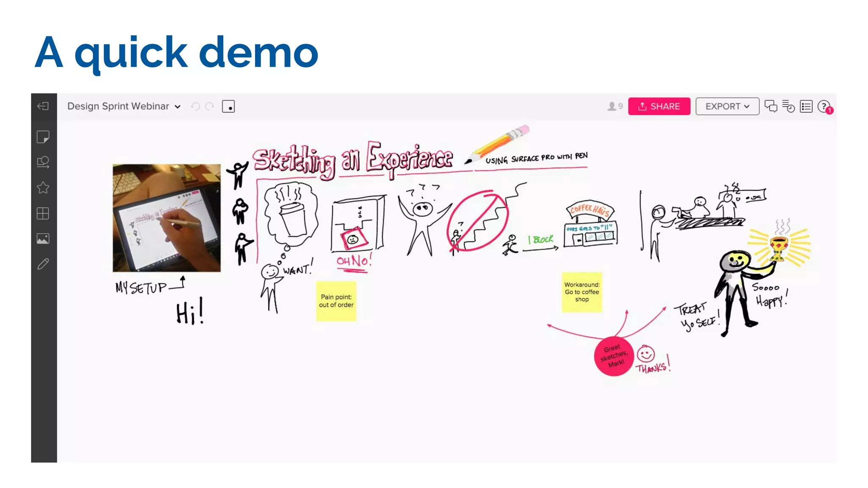Image resolution: width=868 pixels, height=488 pixels.
Task: Click the 'Soooo Happy!' handwritten text
Action: coord(771,295)
